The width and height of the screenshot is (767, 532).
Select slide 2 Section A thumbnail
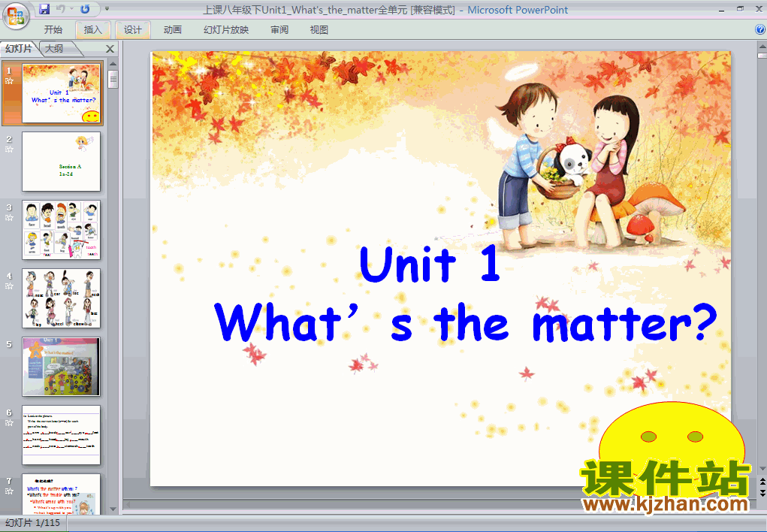(x=61, y=162)
